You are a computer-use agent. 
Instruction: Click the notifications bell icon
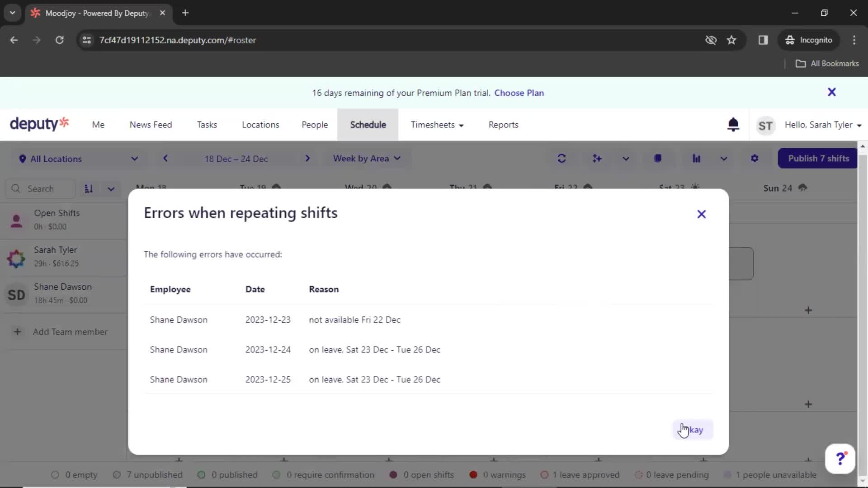[x=733, y=125]
